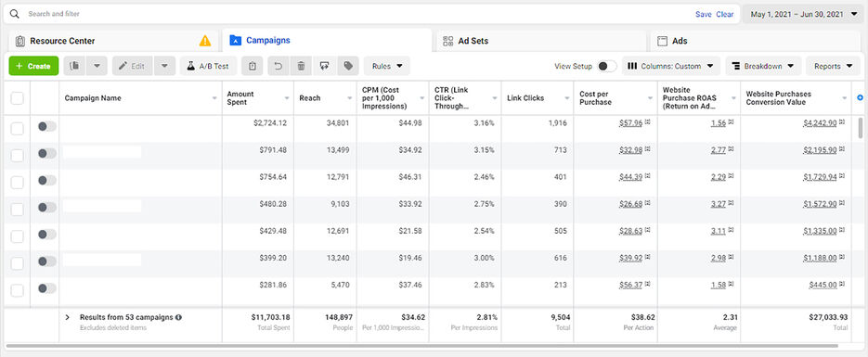Click the duplicate clipboard icon
Viewport: 868px width, 357px height.
253,67
